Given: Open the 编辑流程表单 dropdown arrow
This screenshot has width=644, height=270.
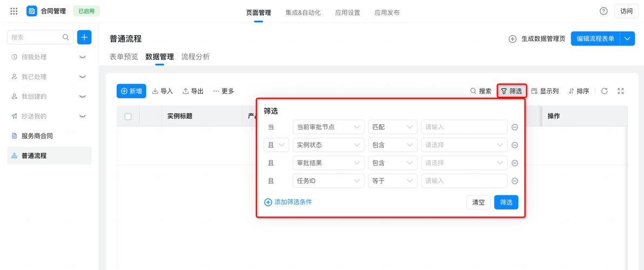Looking at the screenshot, I should point(627,39).
